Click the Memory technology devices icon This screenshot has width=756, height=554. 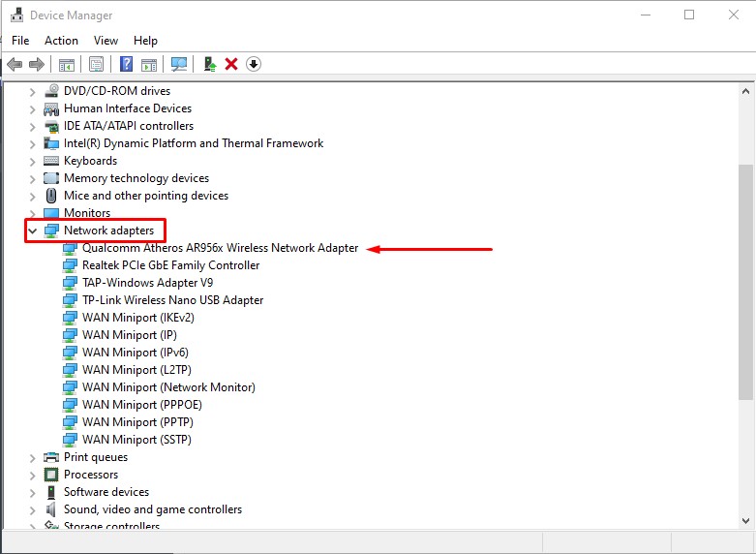coord(51,178)
